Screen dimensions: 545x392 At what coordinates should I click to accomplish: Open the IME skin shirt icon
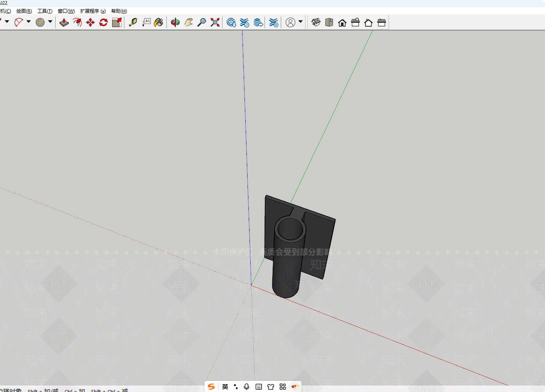271,387
